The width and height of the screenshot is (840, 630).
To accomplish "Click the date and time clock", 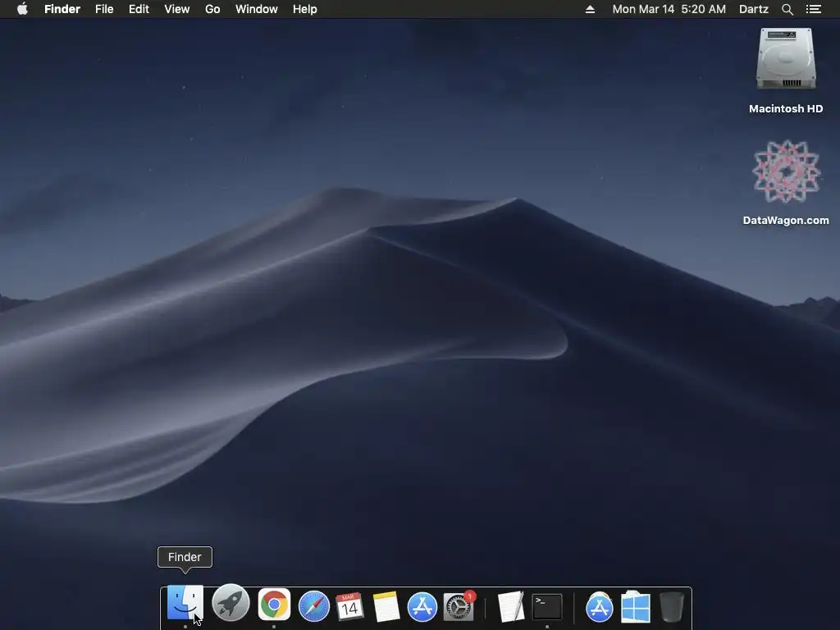I will (669, 9).
